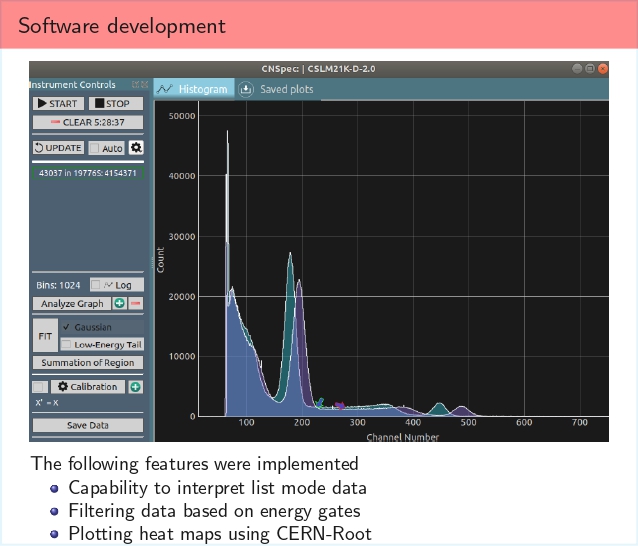Viewport: 638px width, 546px height.
Task: Click the Save Data button
Action: (88, 425)
